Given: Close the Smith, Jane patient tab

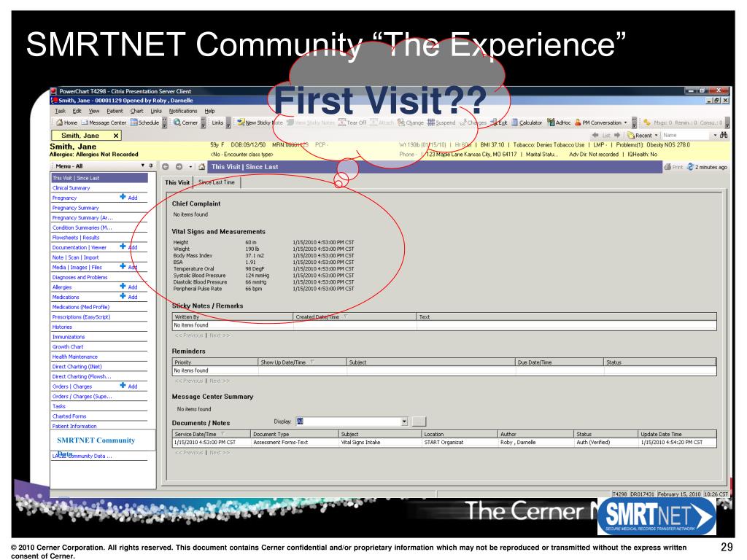Looking at the screenshot, I should point(116,136).
